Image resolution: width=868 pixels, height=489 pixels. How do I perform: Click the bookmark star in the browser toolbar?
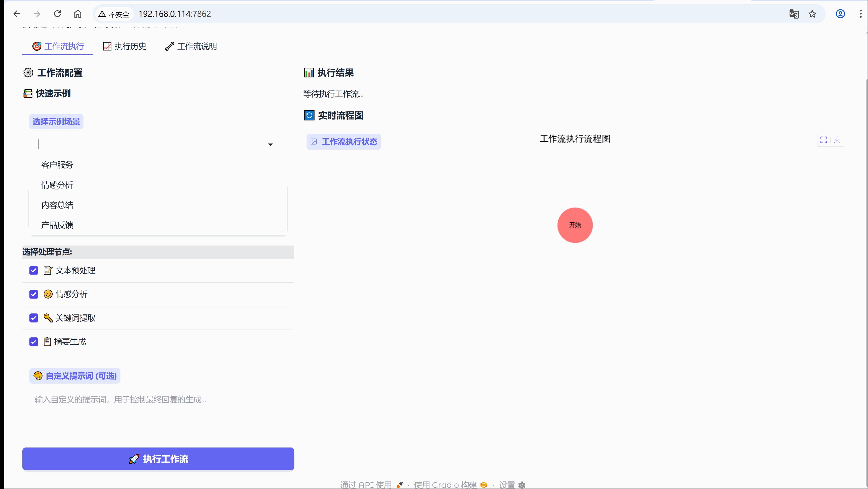812,14
